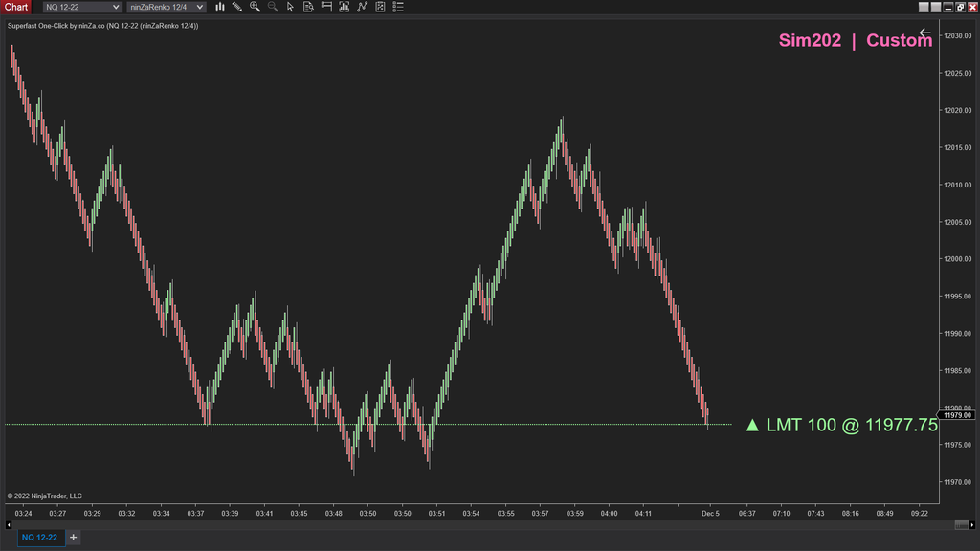Open the NQ 12-22 instrument dropdown
The image size is (980, 551).
click(x=80, y=7)
